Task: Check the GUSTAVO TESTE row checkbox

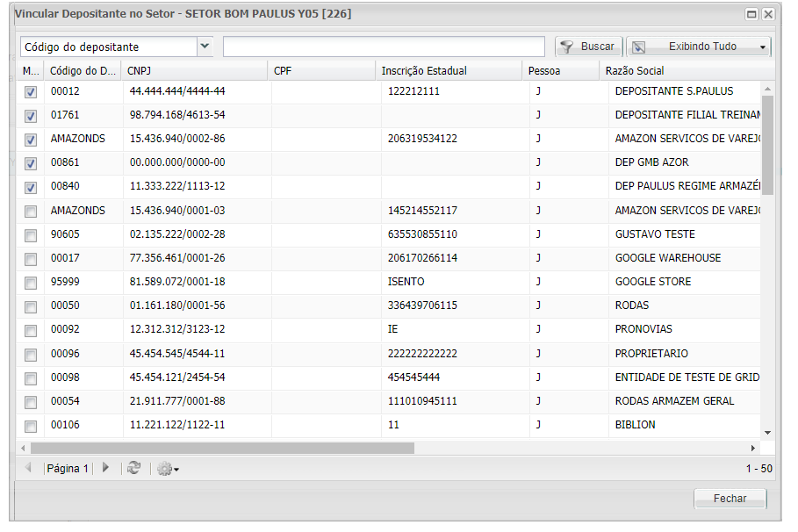Action: [31, 235]
